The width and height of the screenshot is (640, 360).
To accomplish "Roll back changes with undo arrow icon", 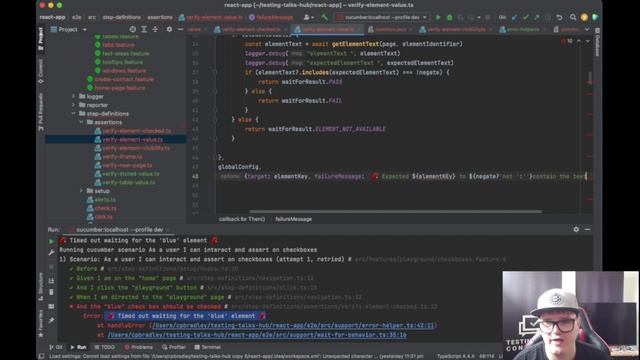I will (x=560, y=18).
